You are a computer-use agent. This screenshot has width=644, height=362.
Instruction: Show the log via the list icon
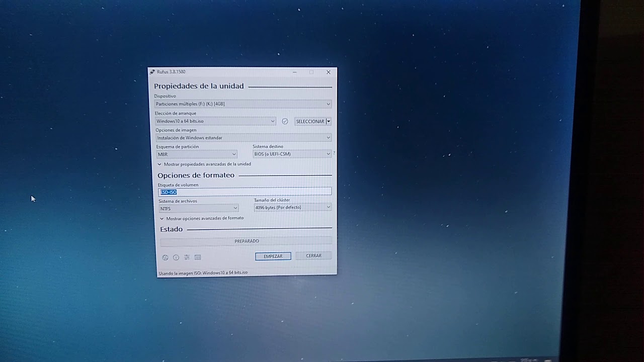pyautogui.click(x=198, y=257)
